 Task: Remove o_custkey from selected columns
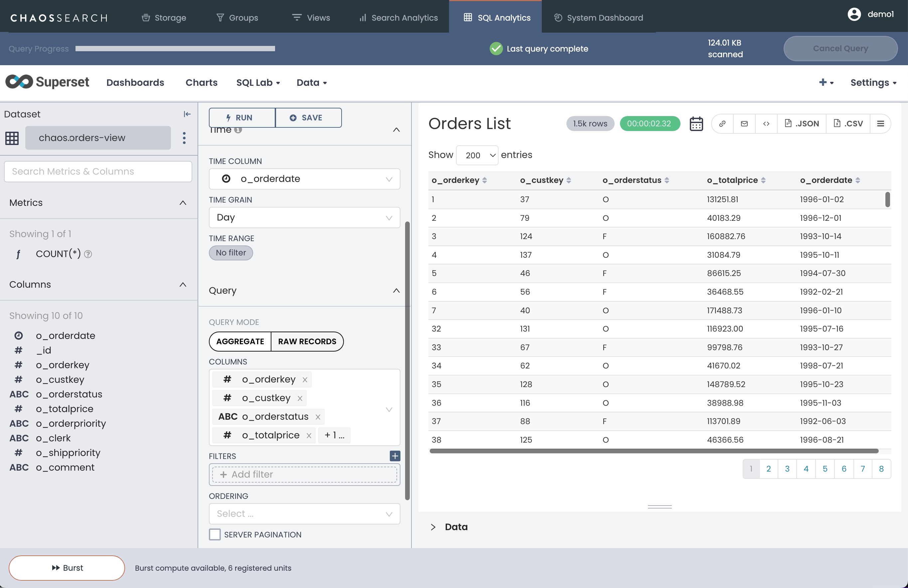point(300,398)
